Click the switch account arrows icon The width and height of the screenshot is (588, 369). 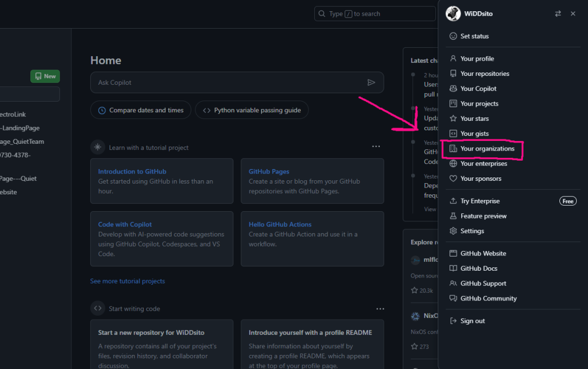click(x=558, y=13)
